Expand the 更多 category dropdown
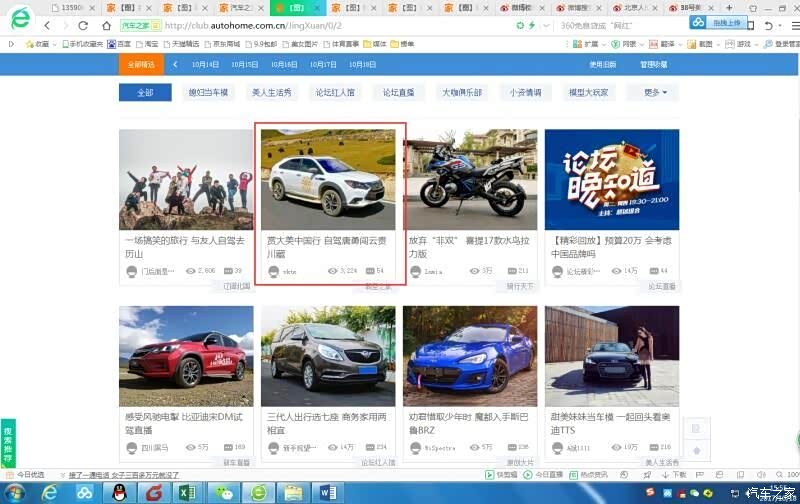This screenshot has height=504, width=800. click(x=655, y=92)
